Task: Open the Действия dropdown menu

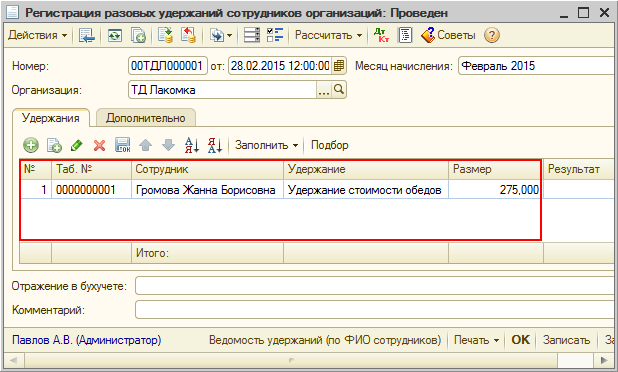Action: click(x=37, y=35)
